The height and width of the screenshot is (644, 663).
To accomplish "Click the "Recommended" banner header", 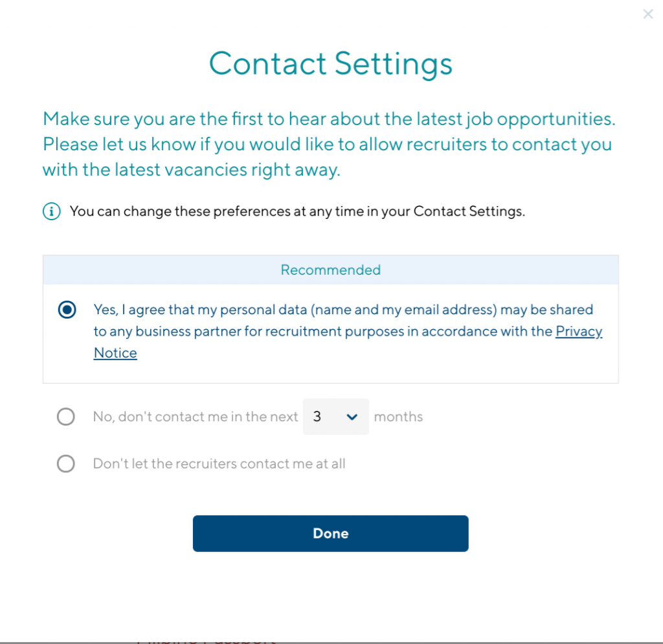I will [330, 270].
